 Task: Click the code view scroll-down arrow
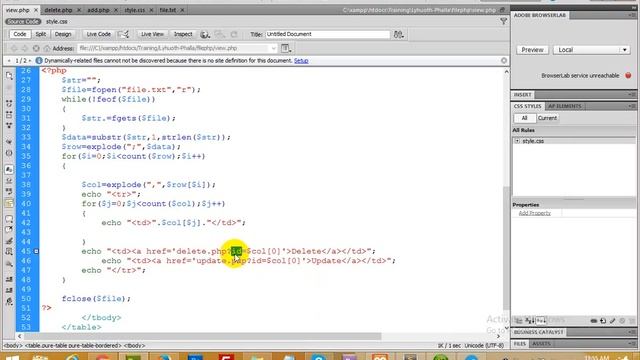tap(506, 328)
